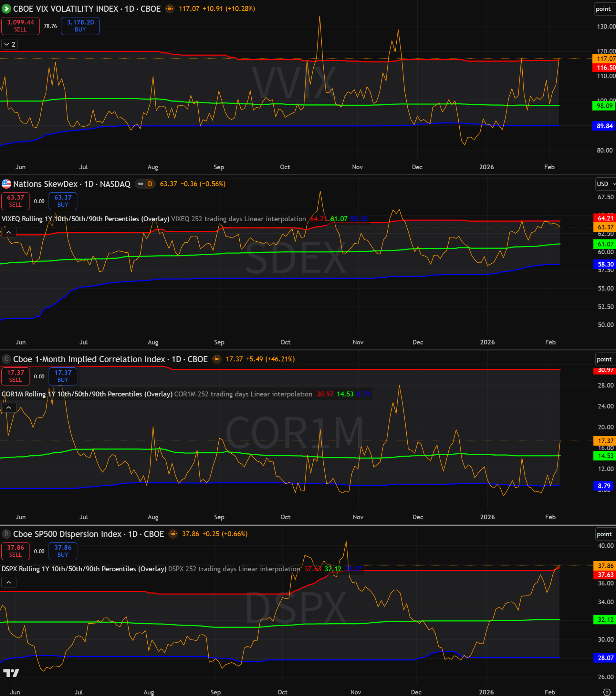Click the US flag icon beside Nations SkewDex
The height and width of the screenshot is (696, 616).
[6, 184]
